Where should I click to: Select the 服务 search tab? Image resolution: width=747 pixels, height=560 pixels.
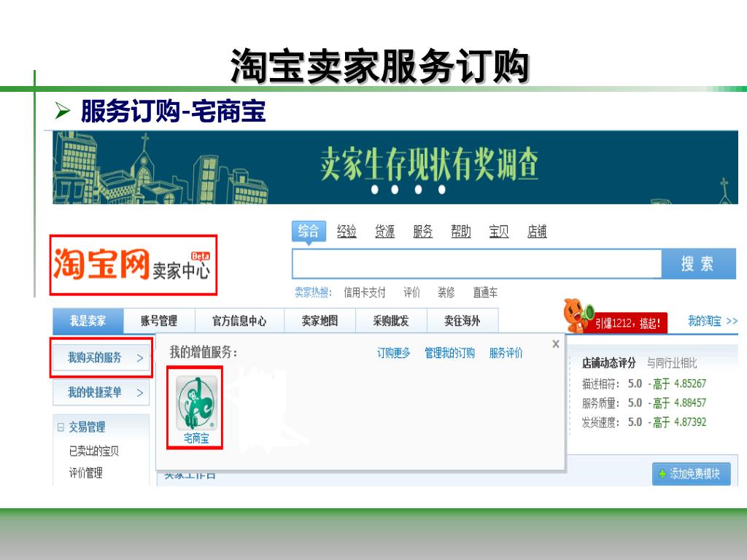tap(422, 231)
